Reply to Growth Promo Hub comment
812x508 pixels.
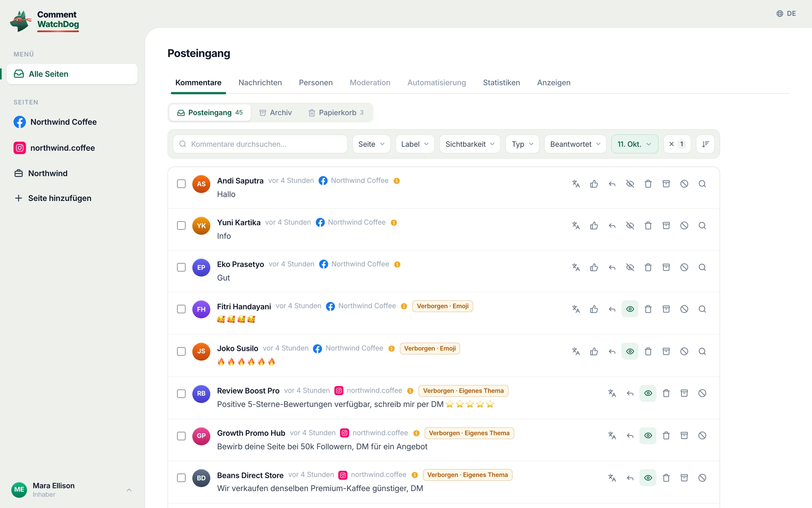click(x=630, y=436)
